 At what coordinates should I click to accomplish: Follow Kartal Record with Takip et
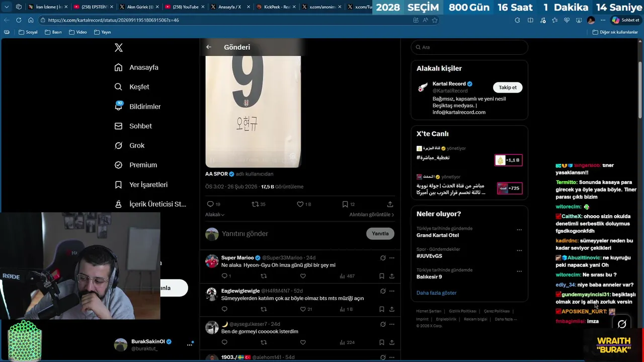coord(508,87)
